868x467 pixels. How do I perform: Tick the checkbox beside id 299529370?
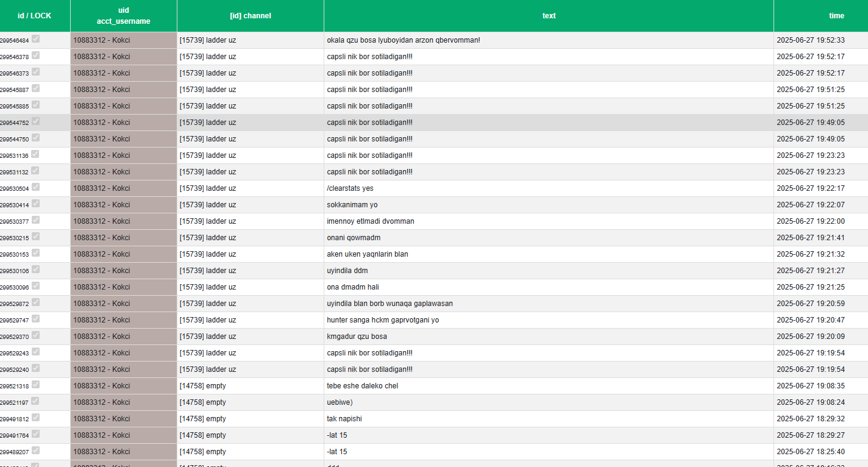pos(36,335)
